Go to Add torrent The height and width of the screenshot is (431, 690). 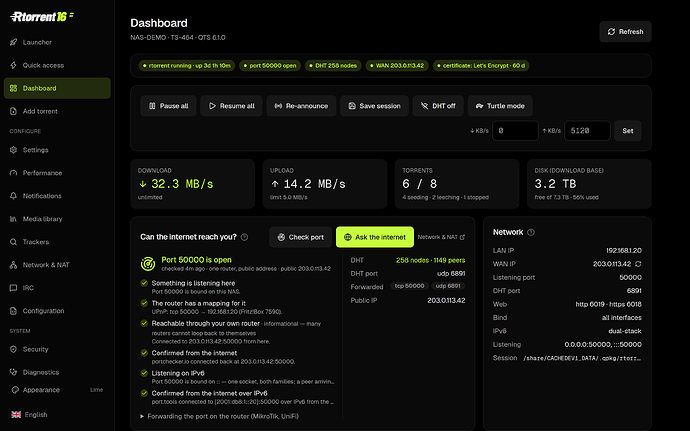click(57, 111)
